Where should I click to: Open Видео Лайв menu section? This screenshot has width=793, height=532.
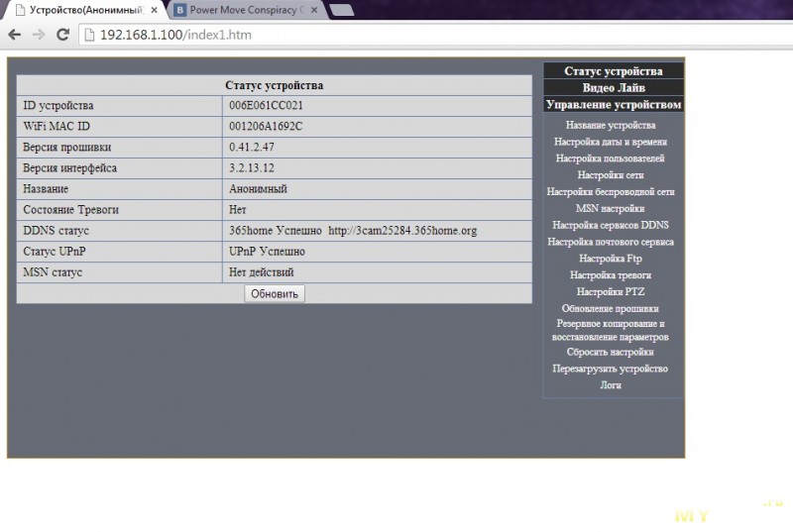pos(613,88)
